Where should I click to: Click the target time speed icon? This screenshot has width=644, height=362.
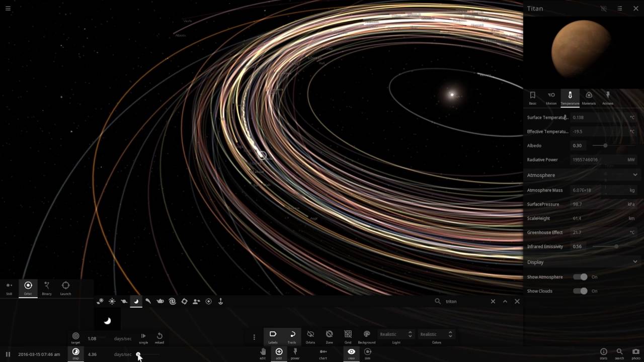click(x=75, y=338)
